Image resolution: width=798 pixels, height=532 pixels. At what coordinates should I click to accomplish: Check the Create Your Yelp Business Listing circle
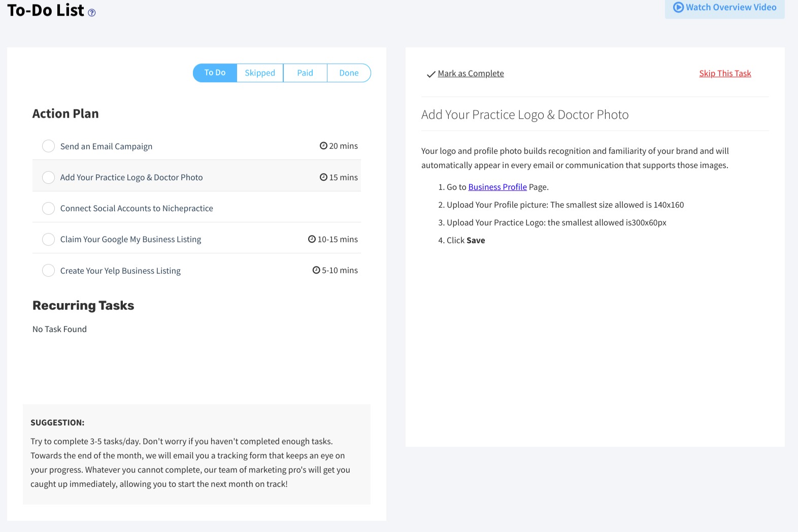48,271
